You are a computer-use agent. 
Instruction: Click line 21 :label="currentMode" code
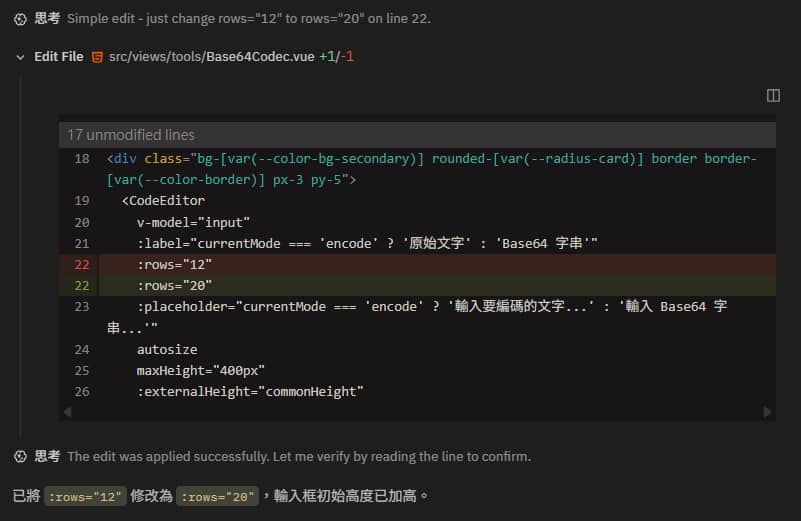(x=367, y=244)
